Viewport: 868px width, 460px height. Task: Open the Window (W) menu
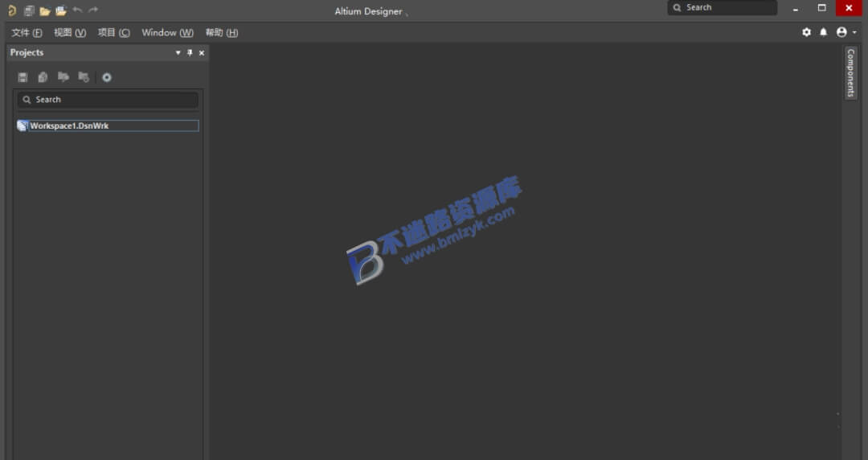pos(168,33)
